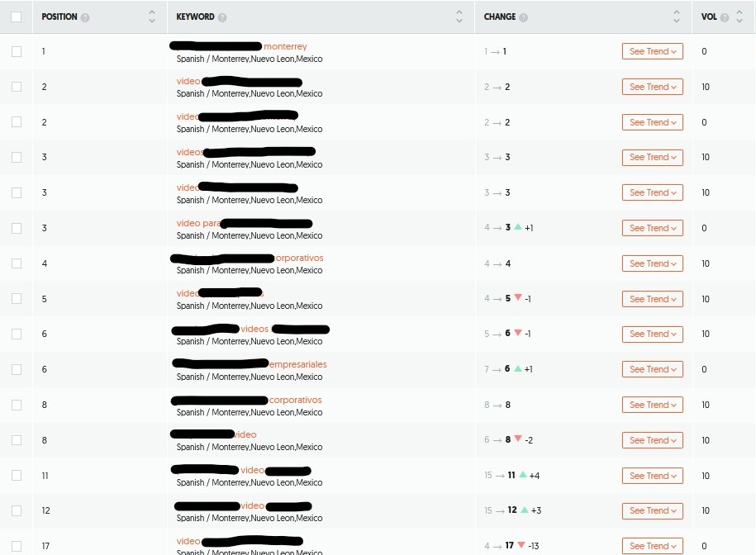Screen dimensions: 756x555
Task: Toggle the select-all checkbox in table header
Action: (x=17, y=17)
